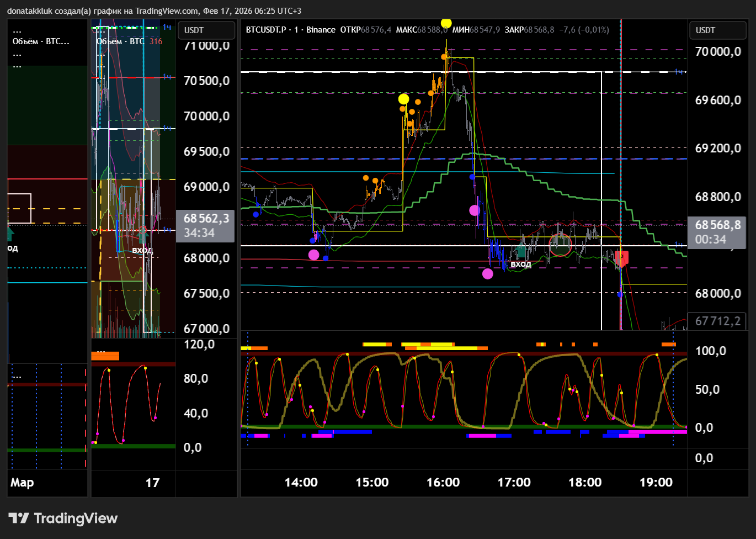
Task: Select the red flag marker on main chart
Action: pos(621,258)
